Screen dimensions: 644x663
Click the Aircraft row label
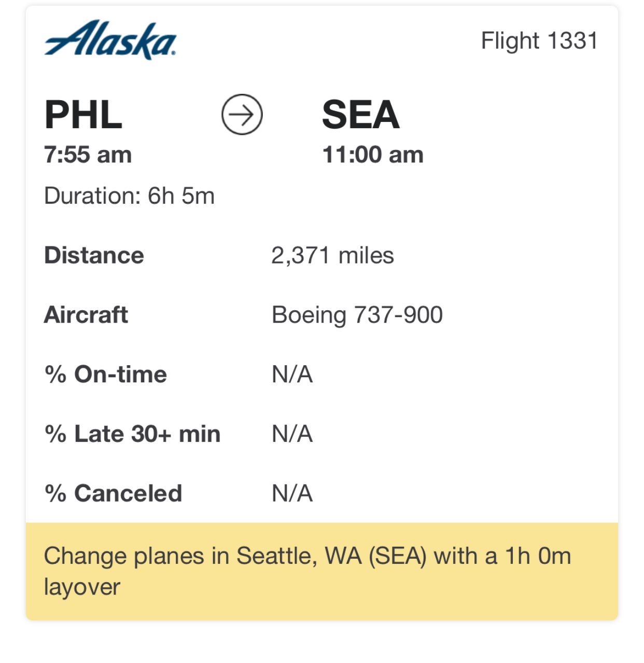[86, 315]
